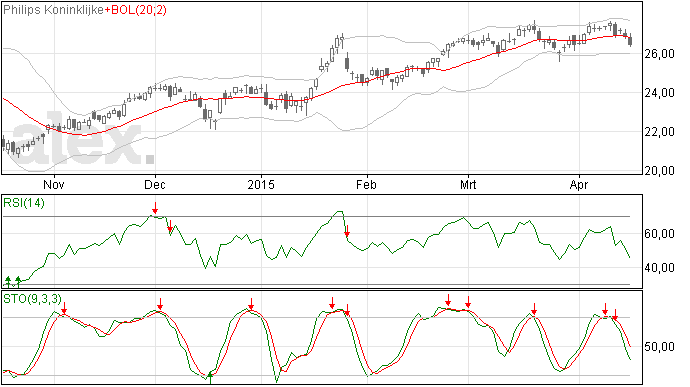Click the green buy arrow in STO panel
This screenshot has width=690, height=387.
[x=210, y=378]
